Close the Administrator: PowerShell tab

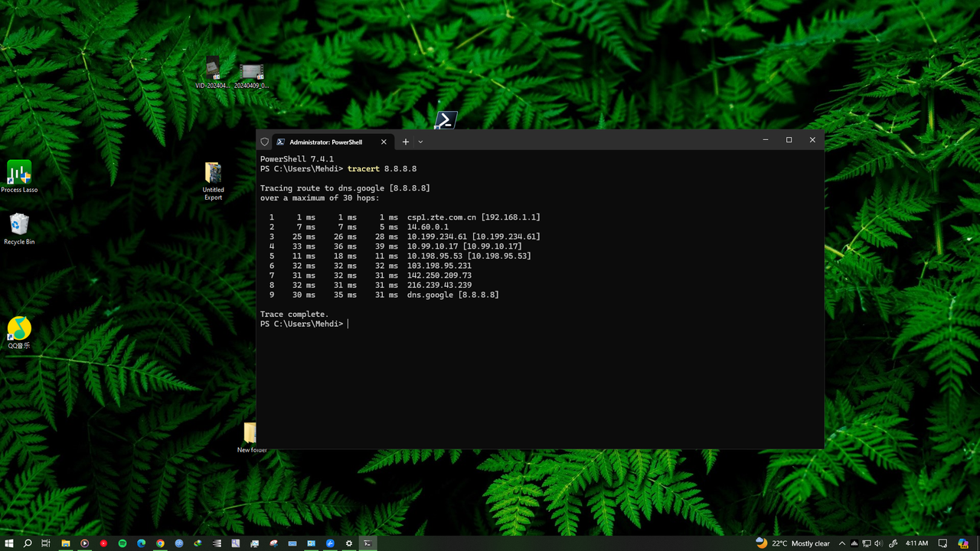(384, 142)
